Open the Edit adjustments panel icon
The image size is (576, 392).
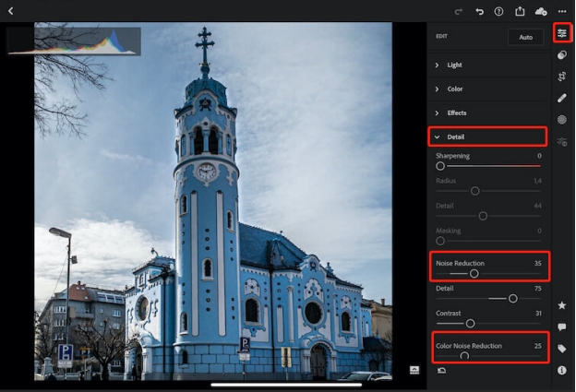pyautogui.click(x=562, y=33)
